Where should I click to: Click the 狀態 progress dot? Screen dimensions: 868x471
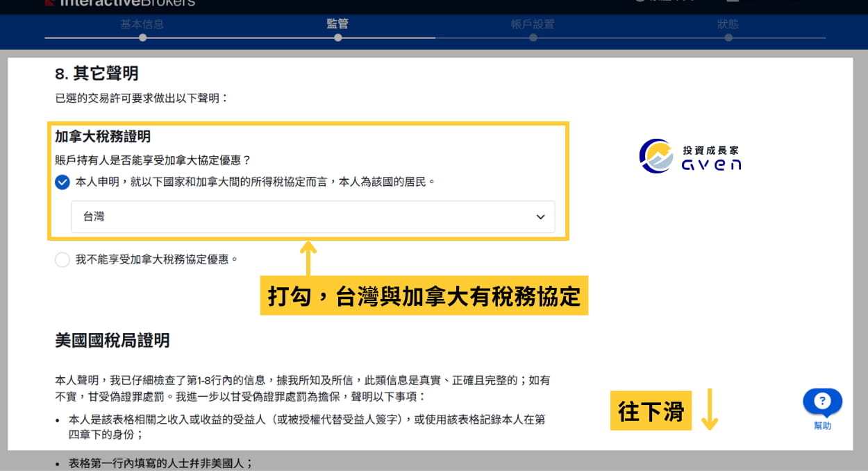(728, 38)
